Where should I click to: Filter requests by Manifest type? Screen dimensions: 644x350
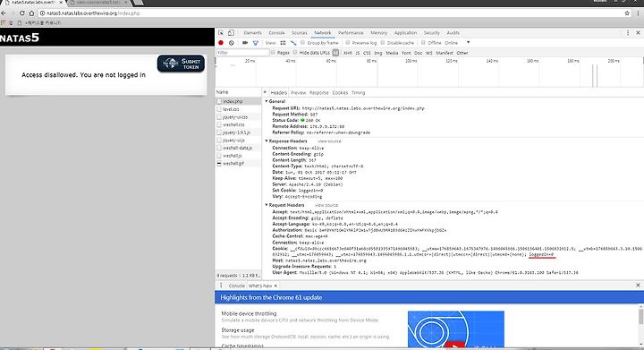tap(445, 53)
